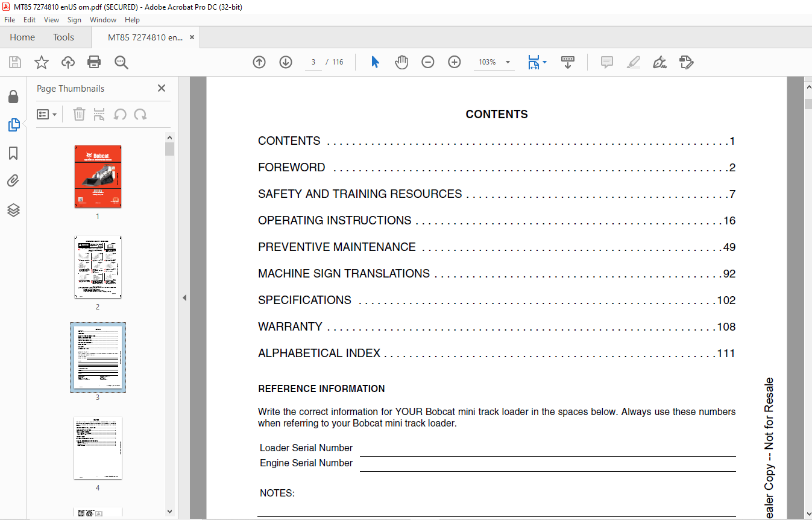Switch to the Home tab

22,37
